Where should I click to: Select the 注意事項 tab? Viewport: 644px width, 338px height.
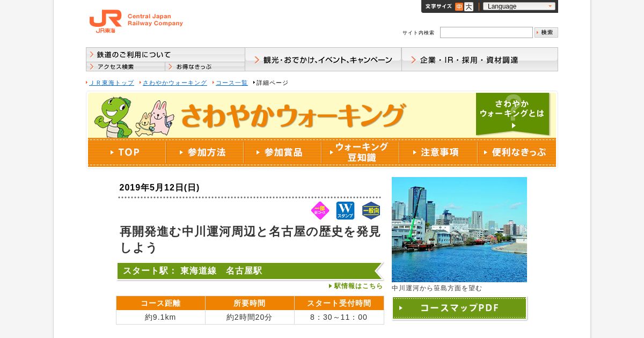click(438, 152)
